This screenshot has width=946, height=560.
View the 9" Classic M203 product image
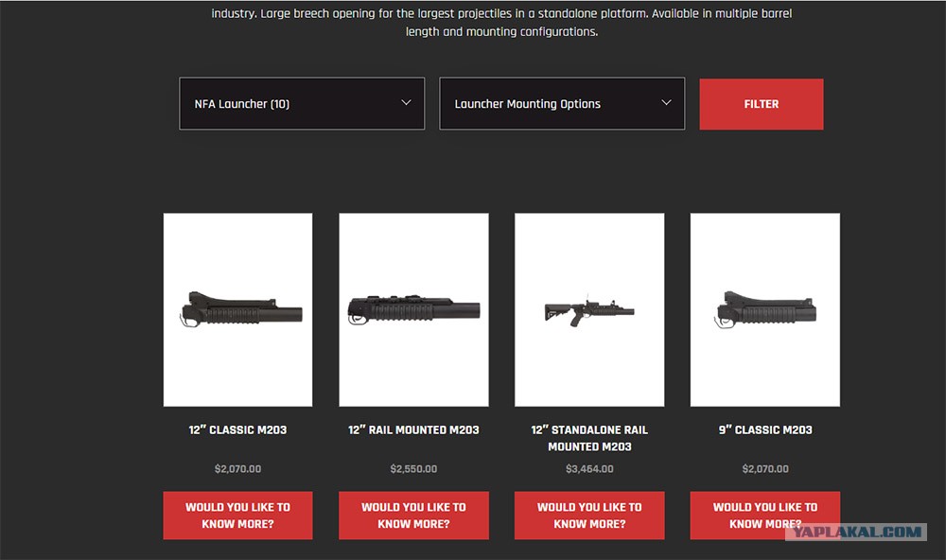(x=765, y=309)
